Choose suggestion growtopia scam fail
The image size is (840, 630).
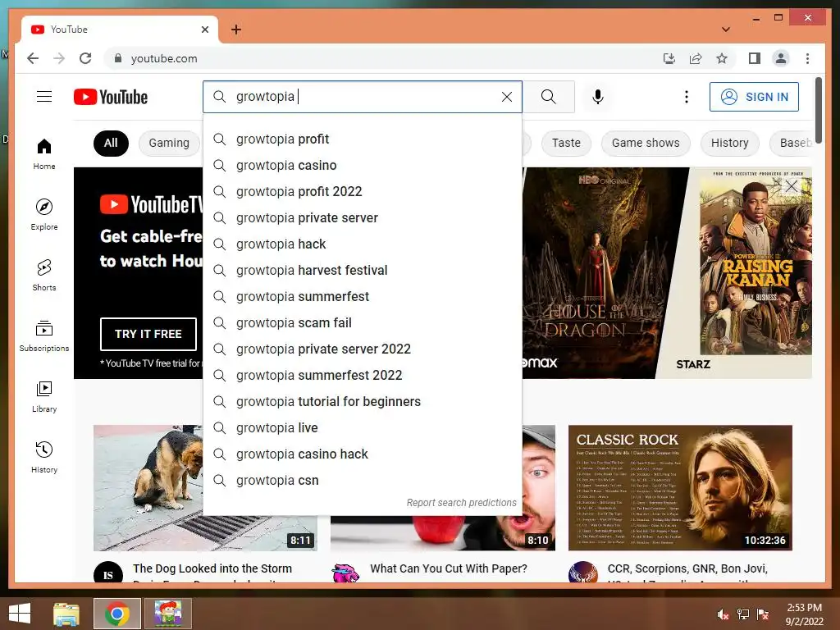pyautogui.click(x=362, y=323)
